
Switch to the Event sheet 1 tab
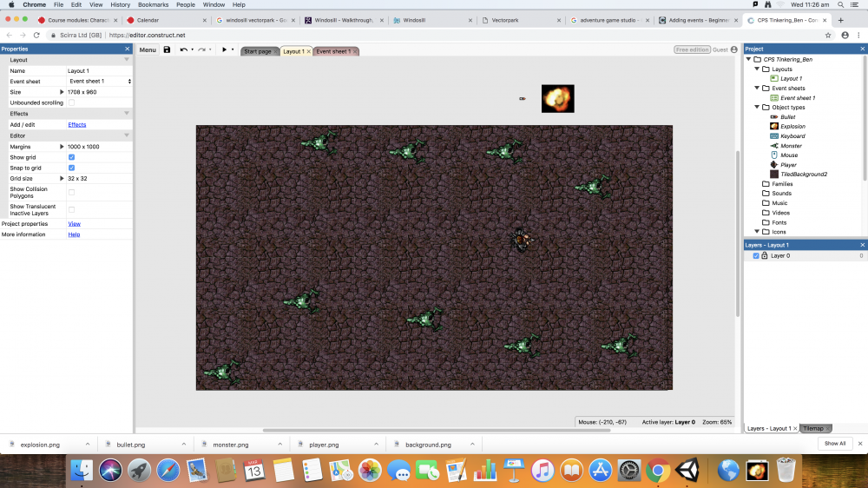(333, 51)
